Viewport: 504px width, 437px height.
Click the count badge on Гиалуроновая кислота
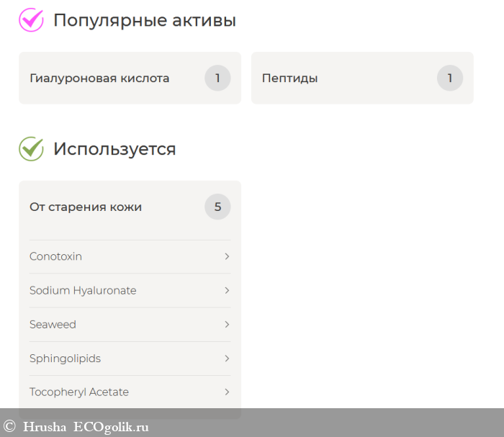coord(217,78)
